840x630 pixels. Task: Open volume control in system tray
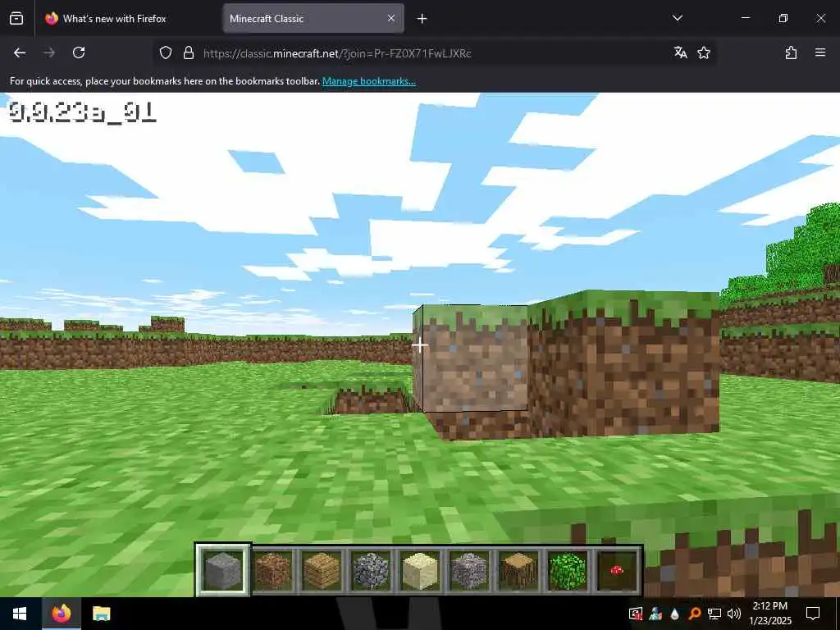tap(734, 614)
